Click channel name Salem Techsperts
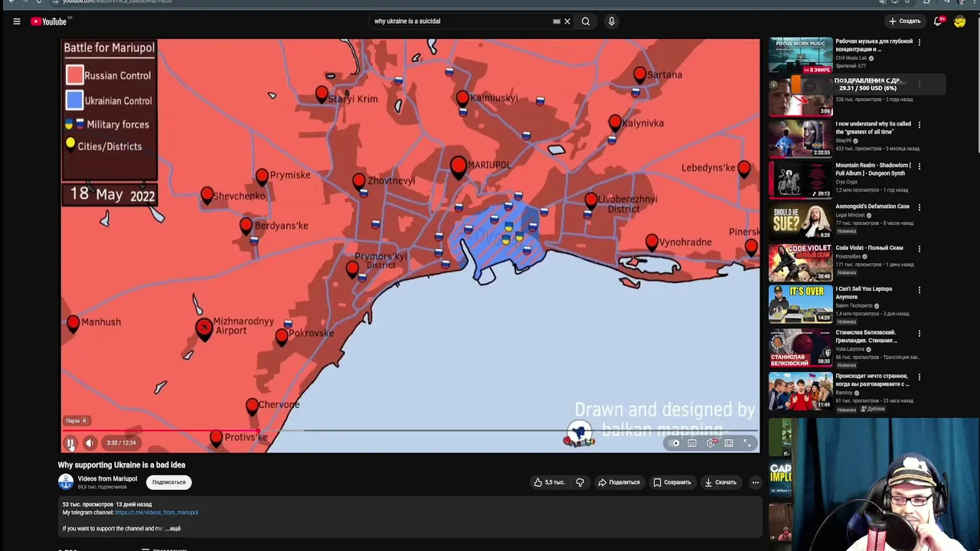This screenshot has width=980, height=551. (x=854, y=306)
